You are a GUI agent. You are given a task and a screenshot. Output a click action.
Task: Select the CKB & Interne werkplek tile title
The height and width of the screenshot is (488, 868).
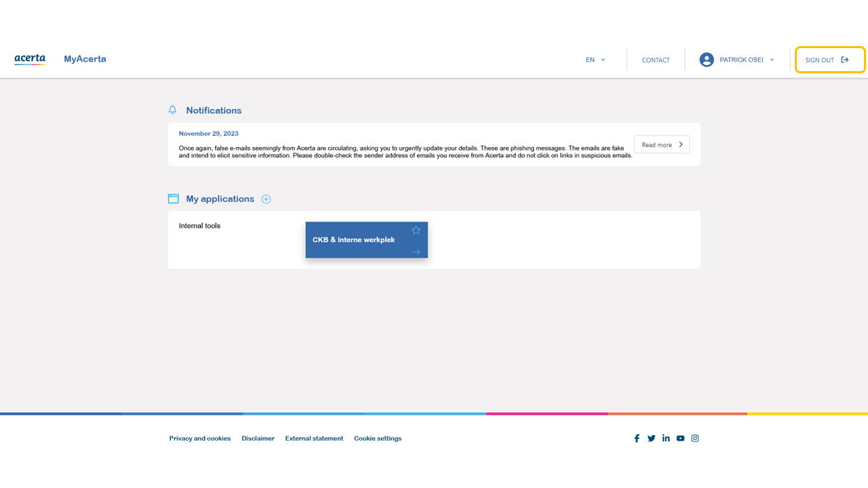tap(353, 240)
